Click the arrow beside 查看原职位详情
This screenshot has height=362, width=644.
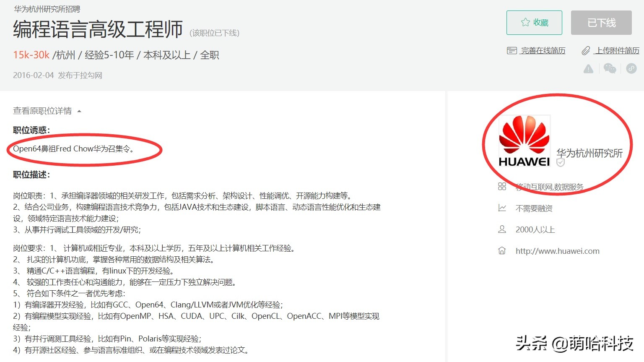(79, 111)
